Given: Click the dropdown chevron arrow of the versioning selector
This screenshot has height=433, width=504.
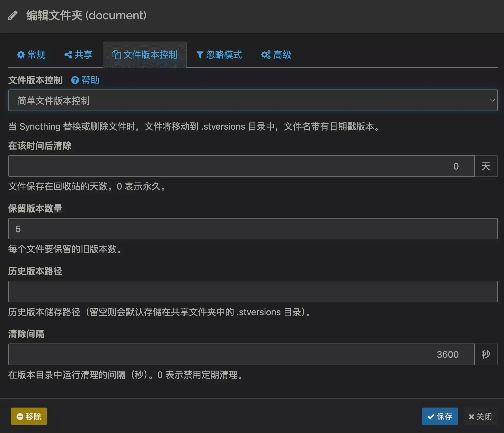Looking at the screenshot, I should point(492,100).
